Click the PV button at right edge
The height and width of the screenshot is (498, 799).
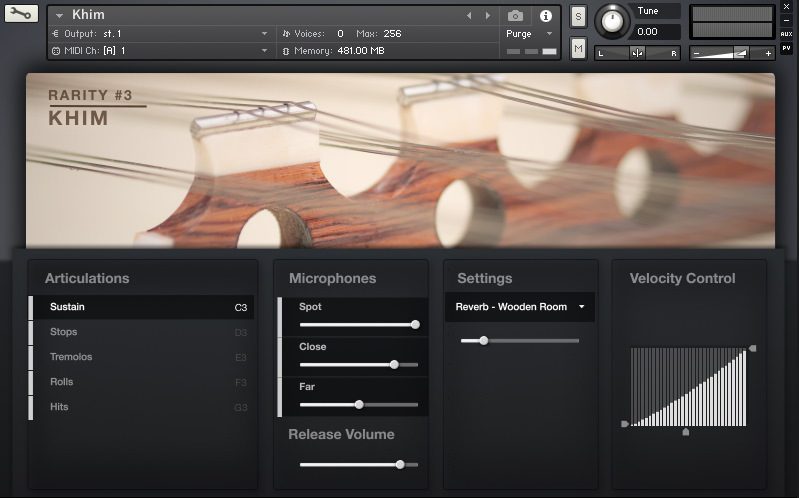(x=786, y=47)
